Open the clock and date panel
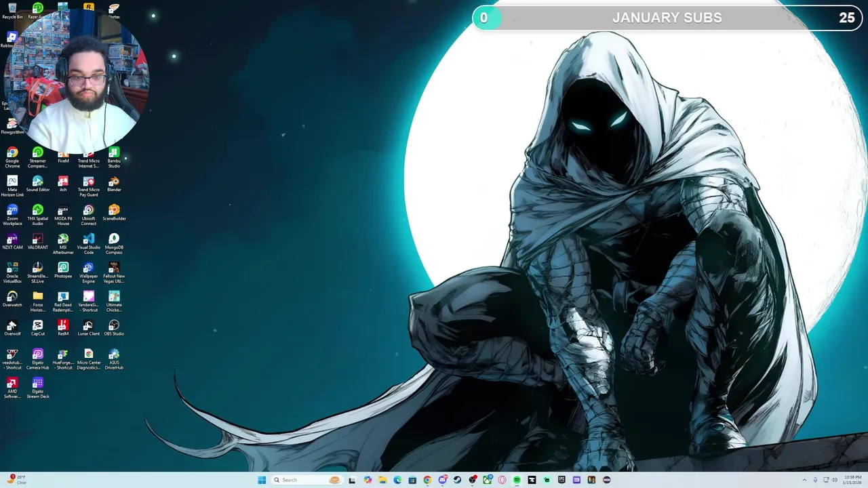This screenshot has height=488, width=868. (x=852, y=480)
